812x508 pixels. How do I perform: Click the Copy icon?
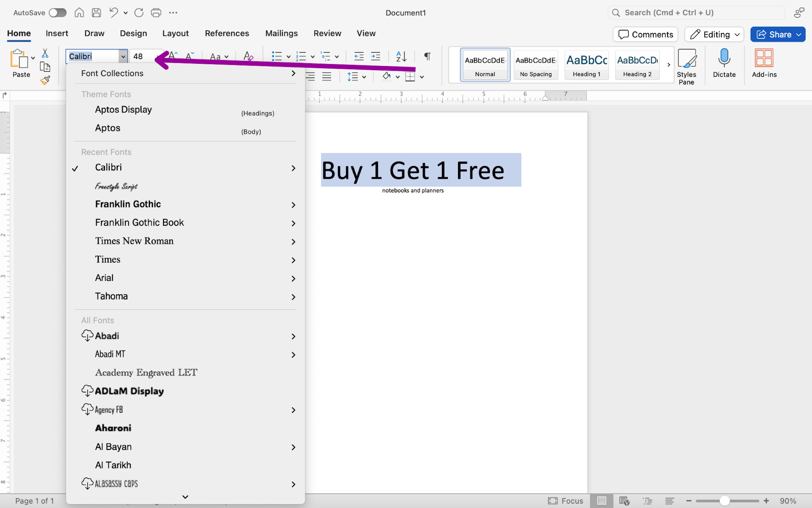tap(45, 67)
